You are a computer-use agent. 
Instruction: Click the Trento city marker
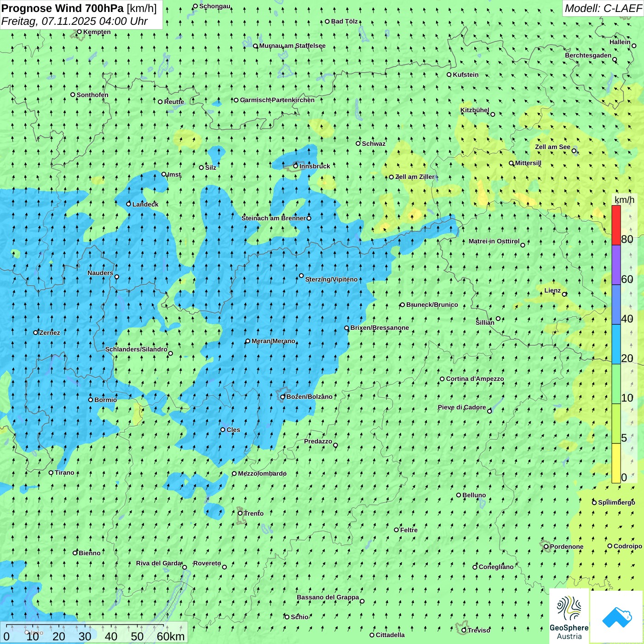click(240, 513)
